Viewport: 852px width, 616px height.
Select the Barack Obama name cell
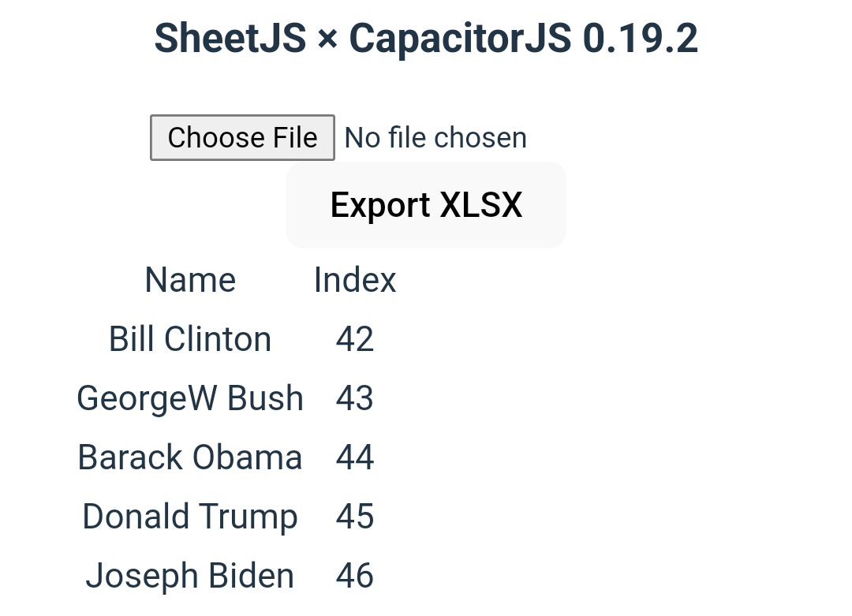[190, 457]
